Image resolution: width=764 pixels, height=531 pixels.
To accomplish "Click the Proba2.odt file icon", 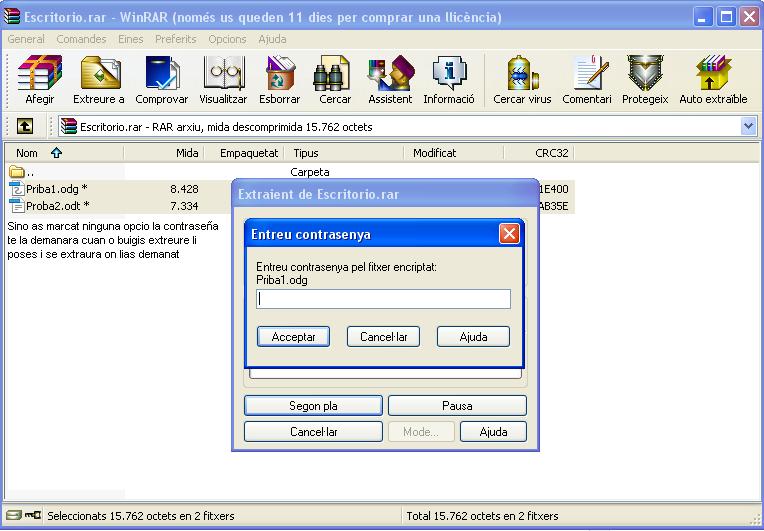I will [x=17, y=206].
